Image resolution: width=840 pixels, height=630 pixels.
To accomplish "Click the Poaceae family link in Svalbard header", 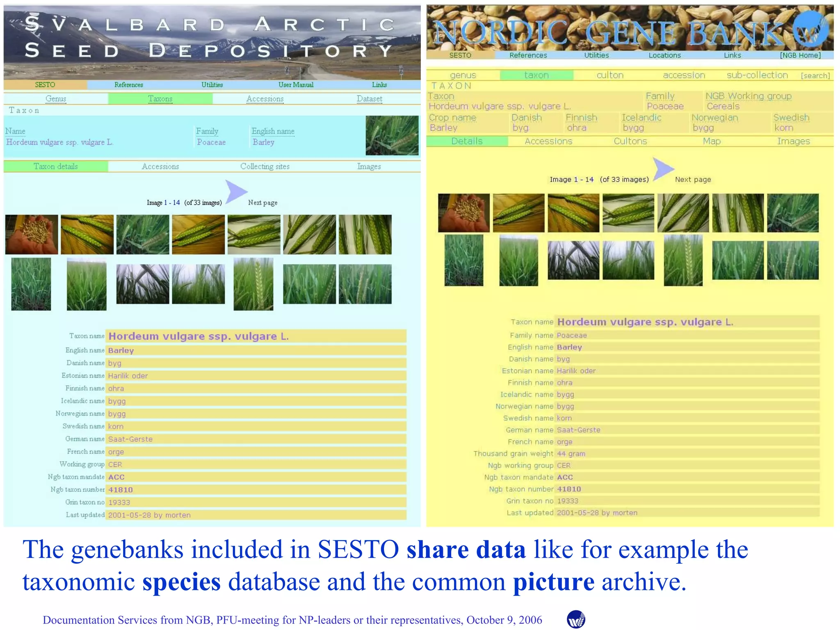I will coord(211,142).
